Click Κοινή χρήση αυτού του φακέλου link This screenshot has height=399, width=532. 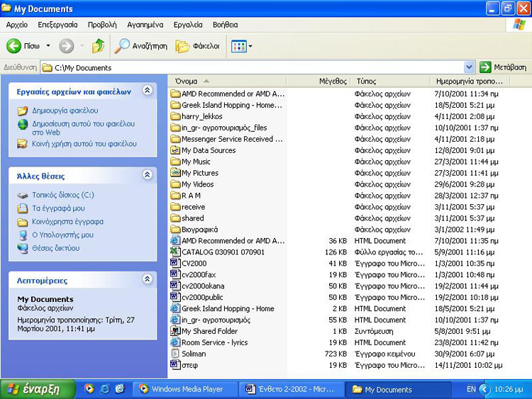click(84, 144)
